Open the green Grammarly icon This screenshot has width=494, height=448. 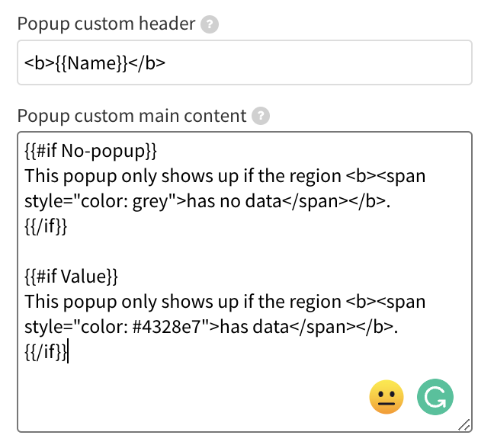(x=435, y=397)
